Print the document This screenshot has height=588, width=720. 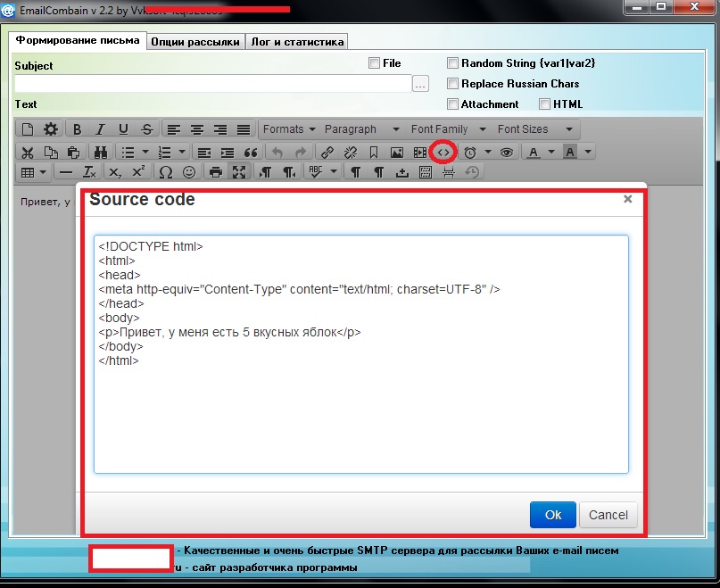[x=215, y=172]
